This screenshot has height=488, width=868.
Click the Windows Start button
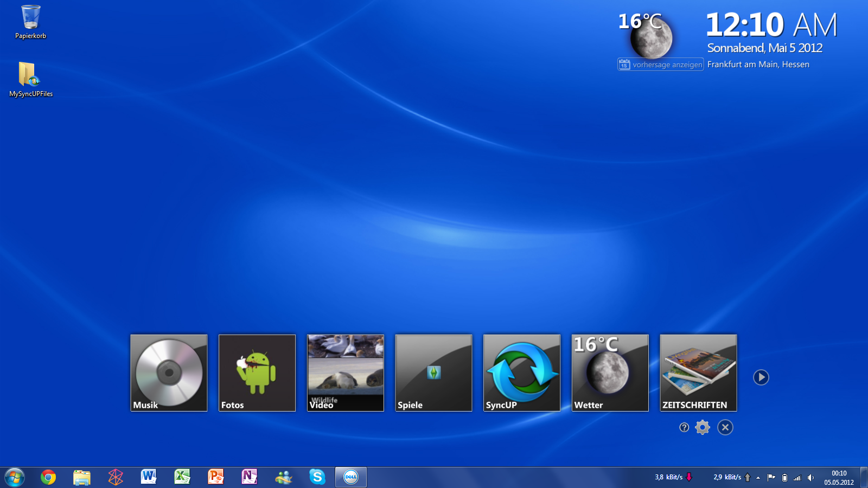pyautogui.click(x=15, y=477)
